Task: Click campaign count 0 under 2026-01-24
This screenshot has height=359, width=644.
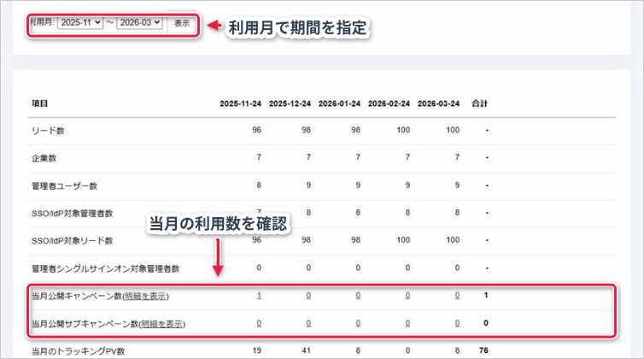Action: tap(358, 295)
